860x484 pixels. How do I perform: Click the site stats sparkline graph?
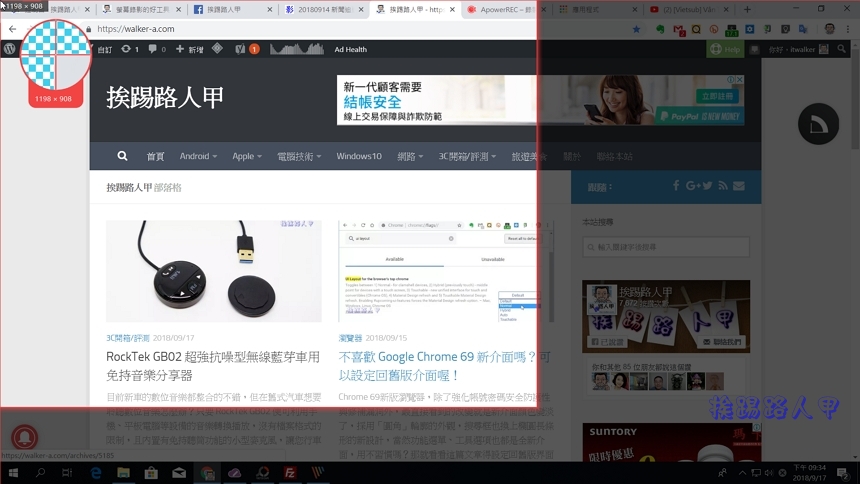coord(297,49)
